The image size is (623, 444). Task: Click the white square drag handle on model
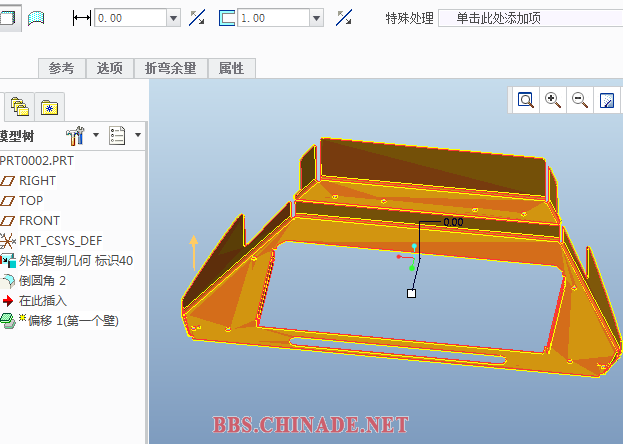pos(411,293)
